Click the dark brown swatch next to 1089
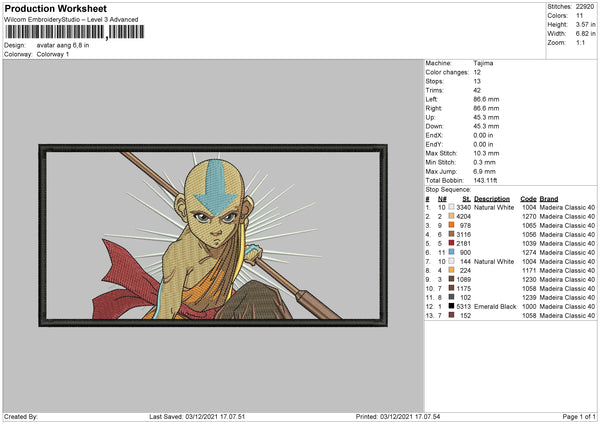 click(452, 279)
